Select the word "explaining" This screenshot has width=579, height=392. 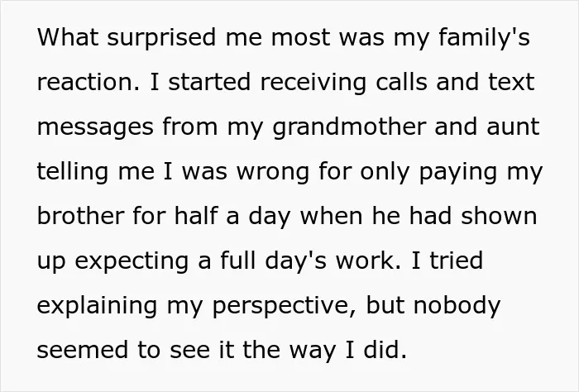click(x=97, y=307)
